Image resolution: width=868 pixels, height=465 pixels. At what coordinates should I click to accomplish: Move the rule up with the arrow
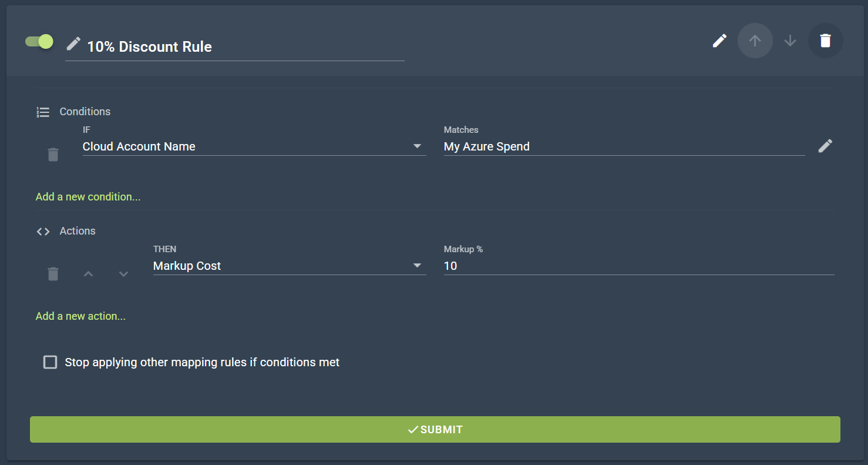(755, 41)
